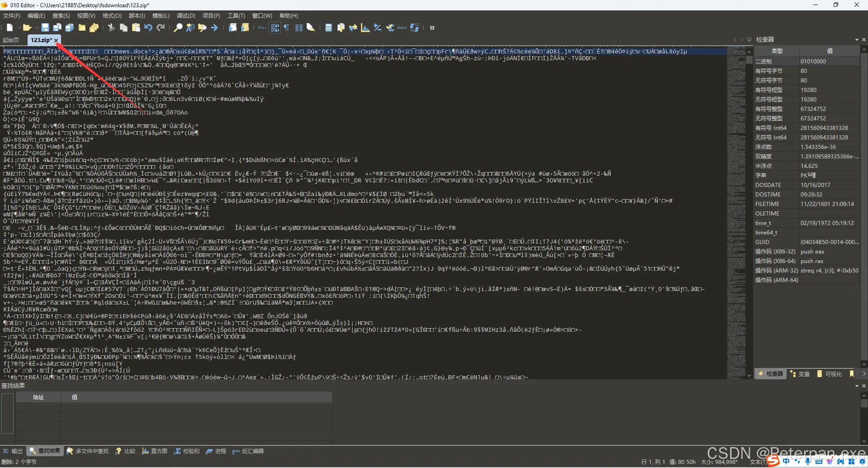This screenshot has width=868, height=468.
Task: Close the 查找结果 panel
Action: (863, 386)
